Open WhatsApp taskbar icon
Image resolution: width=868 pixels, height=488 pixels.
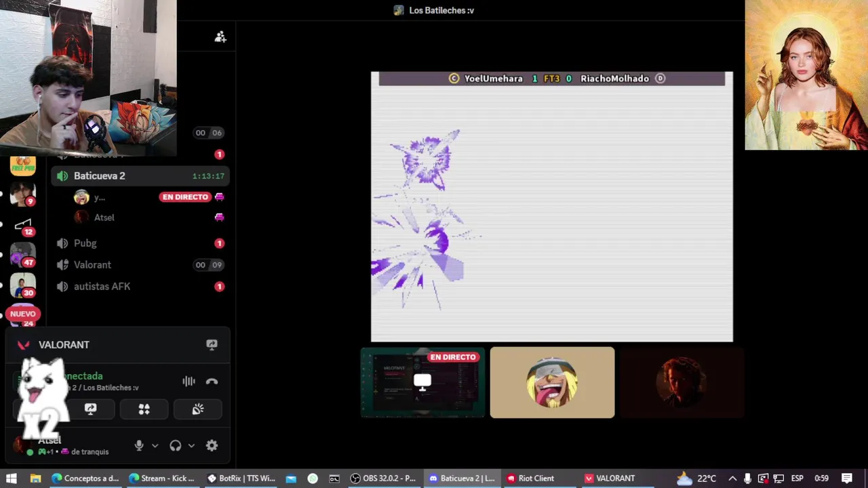[x=313, y=479]
